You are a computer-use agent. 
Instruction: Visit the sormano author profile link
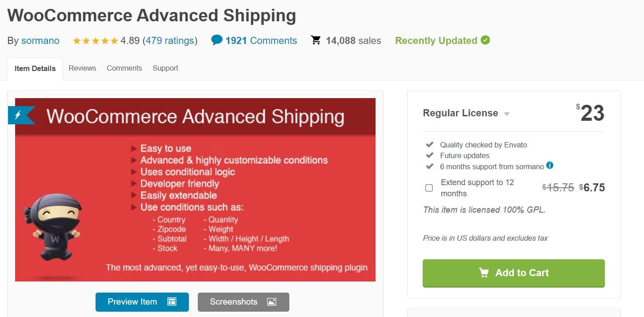[40, 40]
